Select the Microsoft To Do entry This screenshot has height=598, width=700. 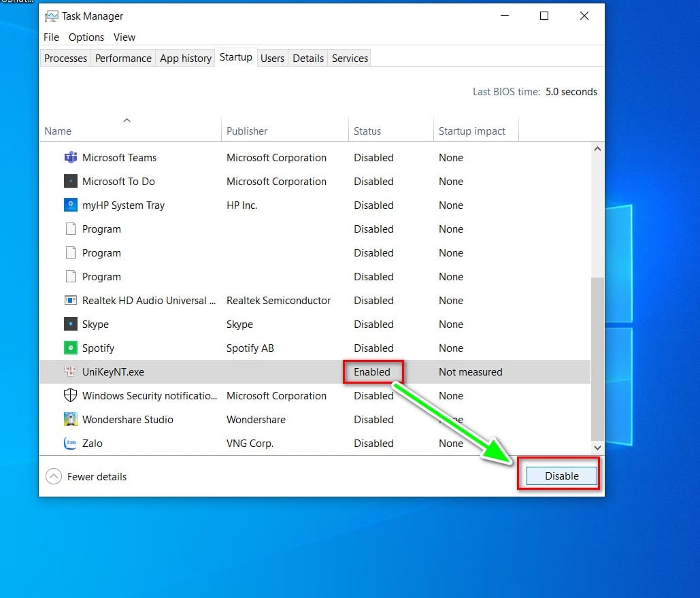(118, 182)
